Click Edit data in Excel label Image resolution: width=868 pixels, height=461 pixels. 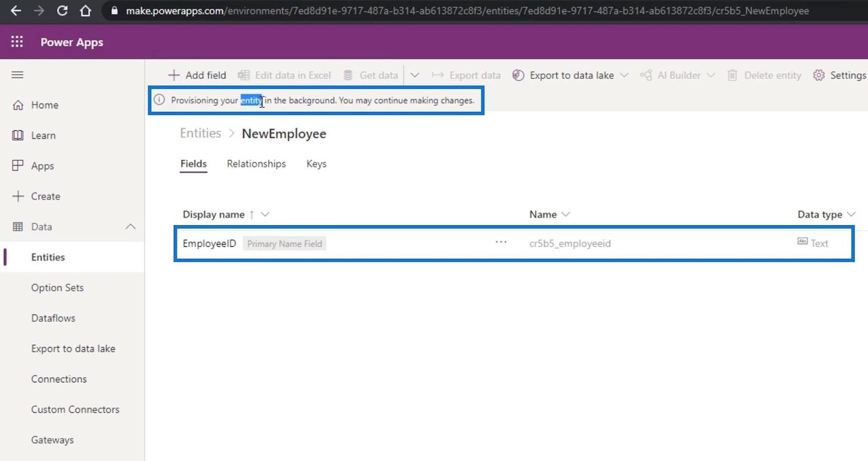coord(293,75)
